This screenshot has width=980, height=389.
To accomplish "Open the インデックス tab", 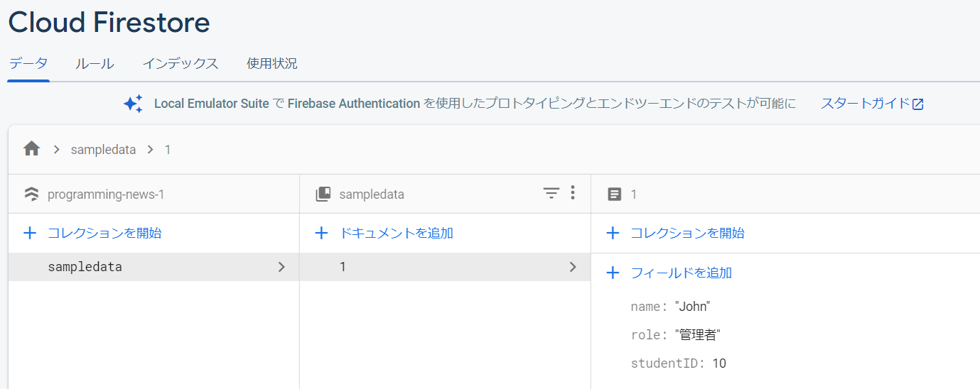I will pyautogui.click(x=180, y=64).
